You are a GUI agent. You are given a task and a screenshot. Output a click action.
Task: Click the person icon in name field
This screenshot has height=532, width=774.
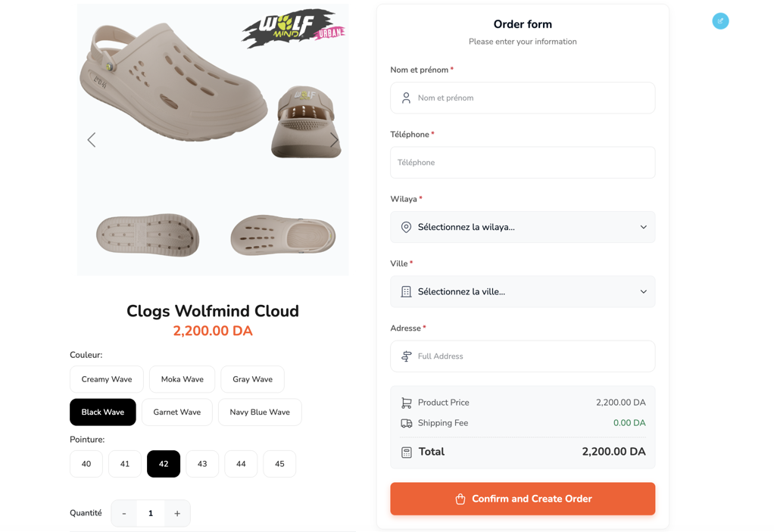[407, 98]
